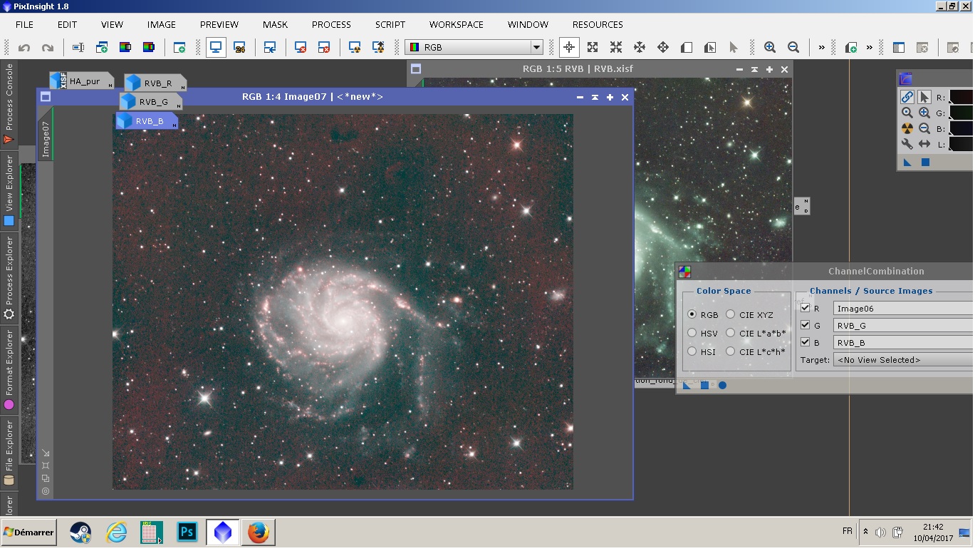The image size is (980, 556).
Task: Click the Zoom Out magnifier in the toolbar
Action: point(793,48)
